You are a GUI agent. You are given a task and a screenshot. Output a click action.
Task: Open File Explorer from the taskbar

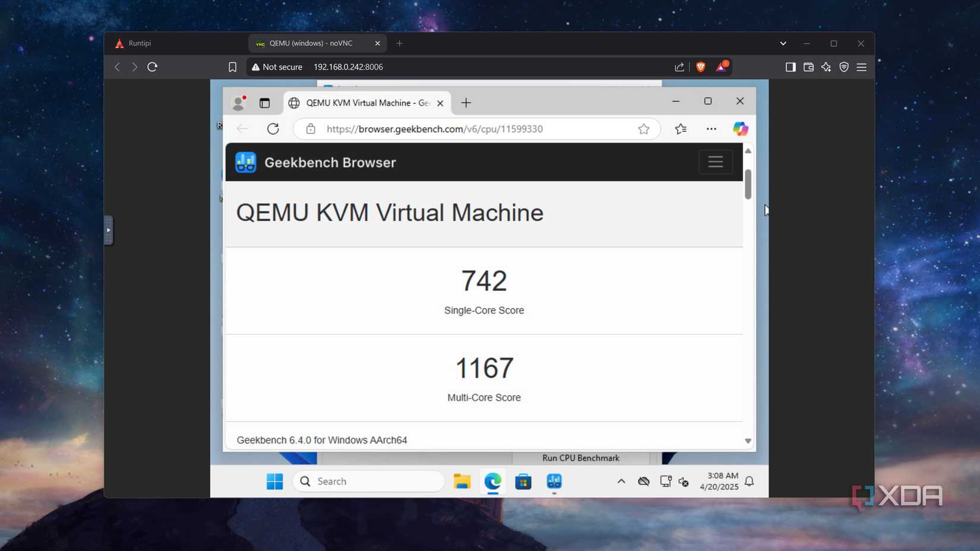462,482
